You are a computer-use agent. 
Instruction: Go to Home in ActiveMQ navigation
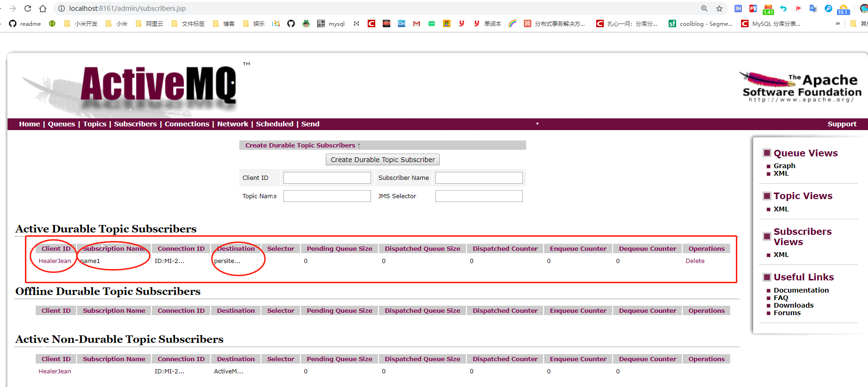pyautogui.click(x=30, y=124)
